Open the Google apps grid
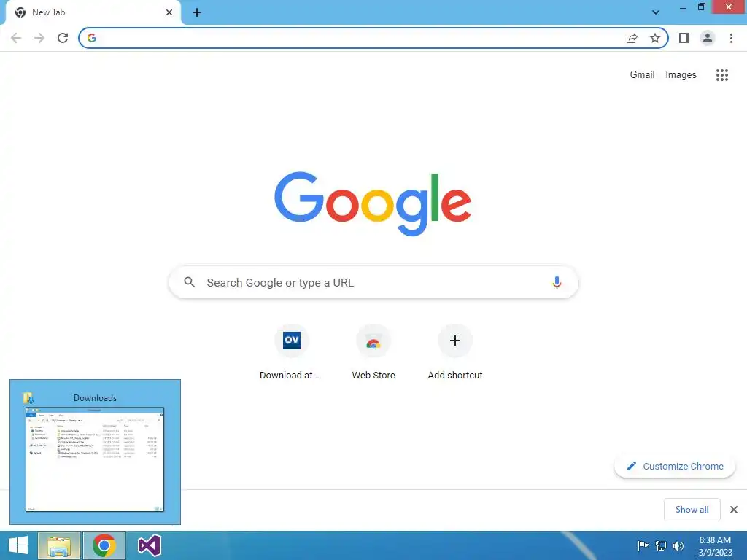This screenshot has height=560, width=747. pyautogui.click(x=721, y=75)
